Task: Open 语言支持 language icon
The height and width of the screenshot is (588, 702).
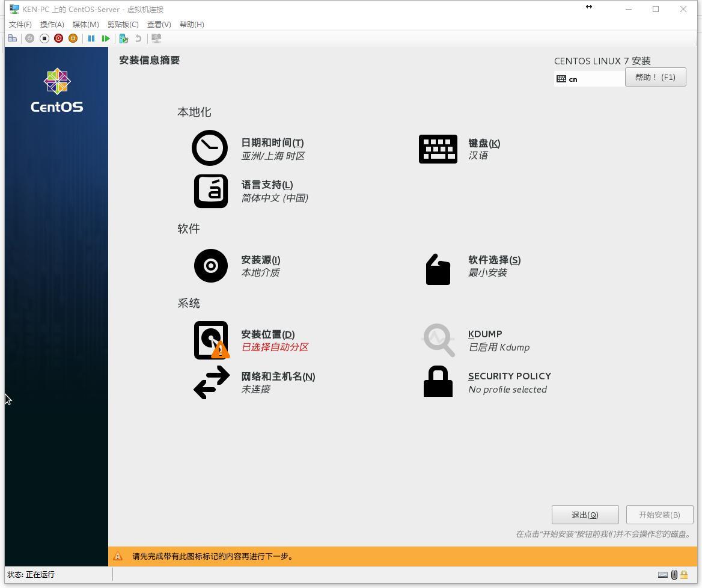Action: [x=211, y=191]
